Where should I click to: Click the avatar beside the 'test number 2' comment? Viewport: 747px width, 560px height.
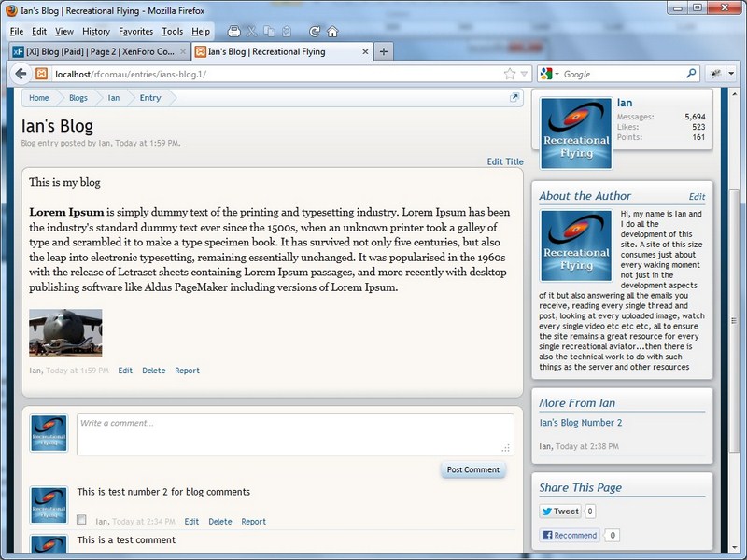[49, 505]
